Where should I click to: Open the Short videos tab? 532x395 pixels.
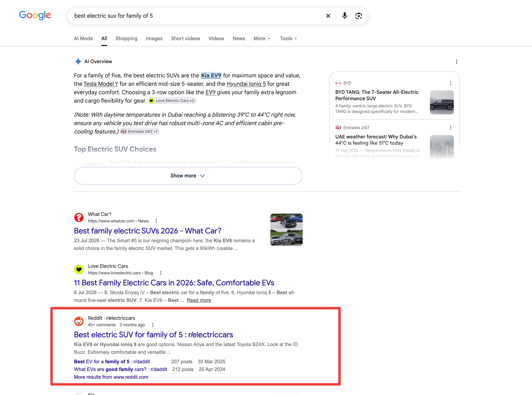(186, 38)
